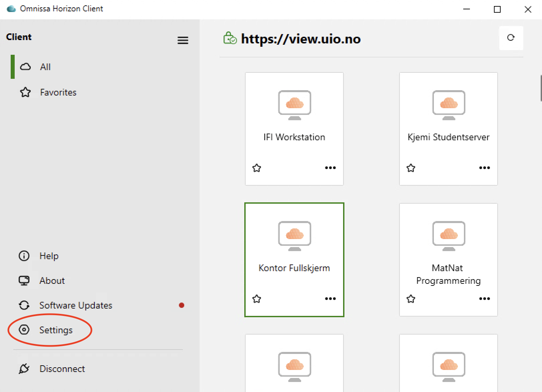
Task: Click the IFI Workstation desktop icon
Action: click(x=295, y=105)
